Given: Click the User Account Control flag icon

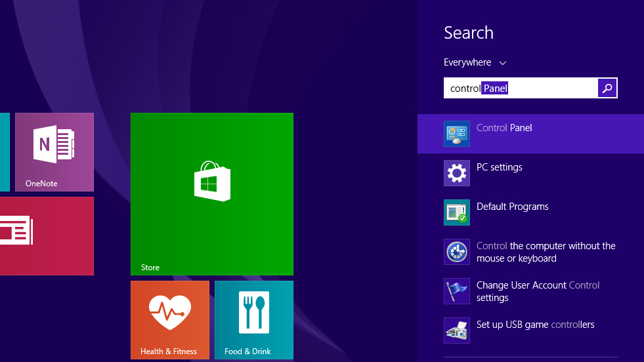Looking at the screenshot, I should click(457, 291).
